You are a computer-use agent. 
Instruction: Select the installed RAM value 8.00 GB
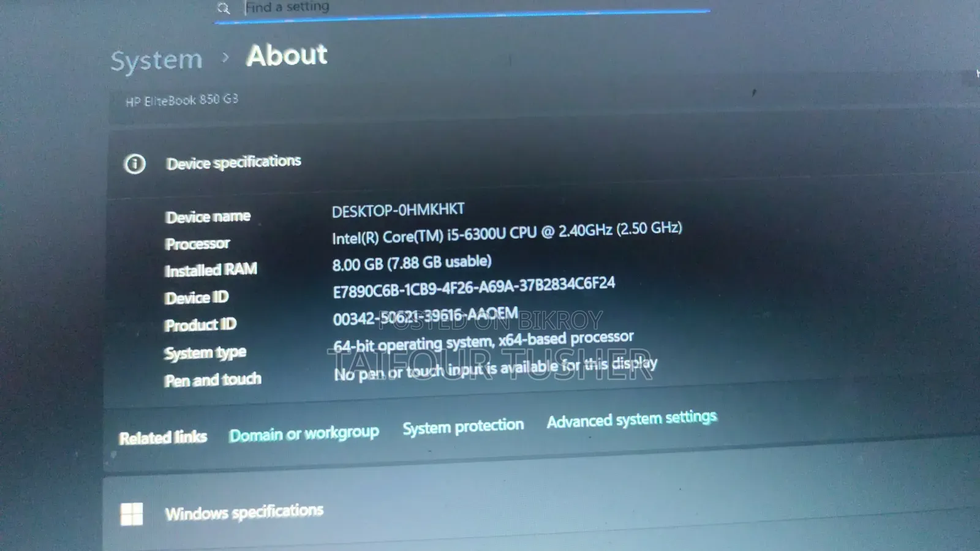point(412,263)
